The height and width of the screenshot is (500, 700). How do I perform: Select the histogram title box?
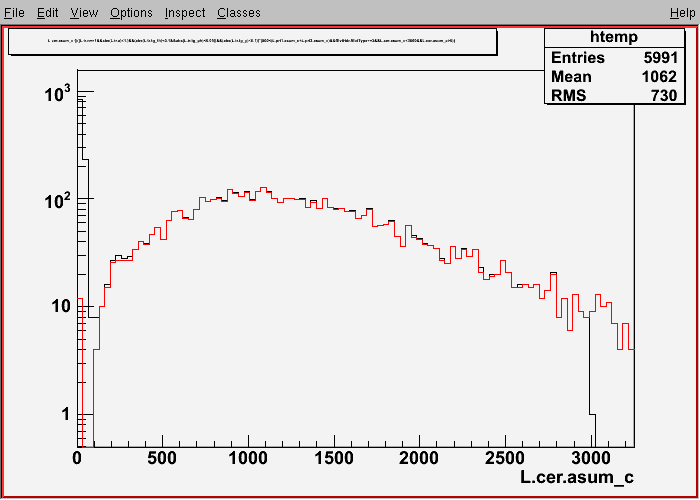point(253,42)
